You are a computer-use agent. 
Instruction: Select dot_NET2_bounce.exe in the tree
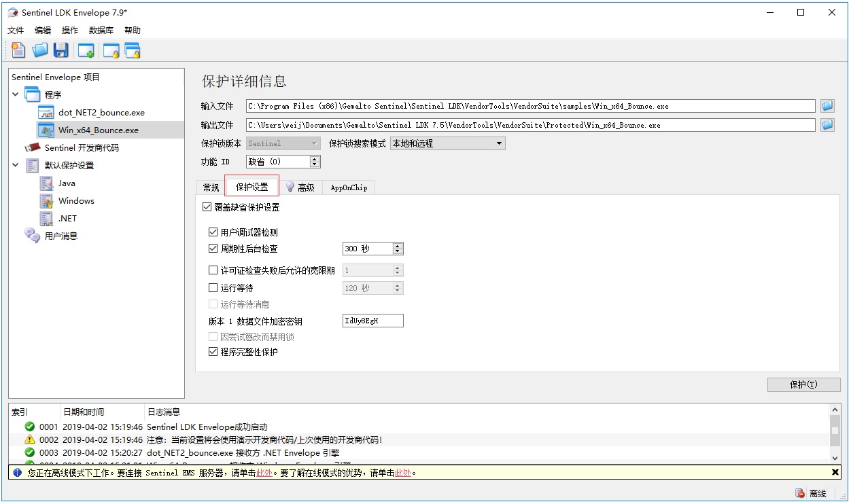click(x=101, y=113)
